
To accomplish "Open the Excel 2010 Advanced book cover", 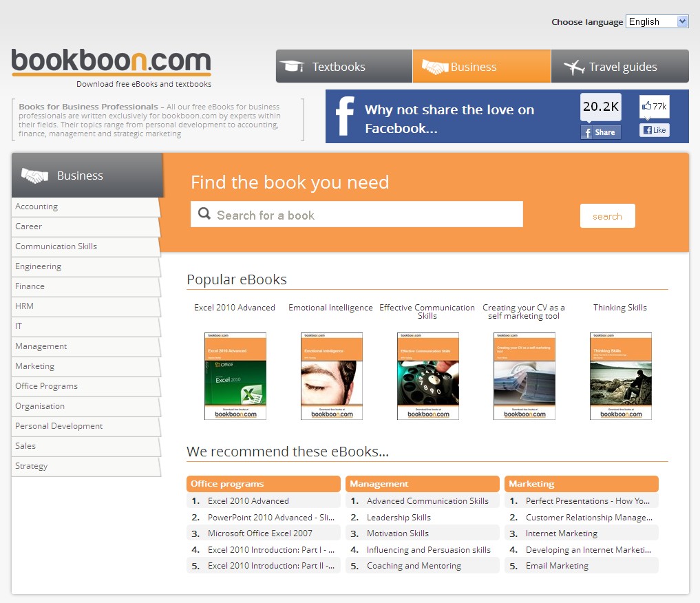I will [x=235, y=376].
